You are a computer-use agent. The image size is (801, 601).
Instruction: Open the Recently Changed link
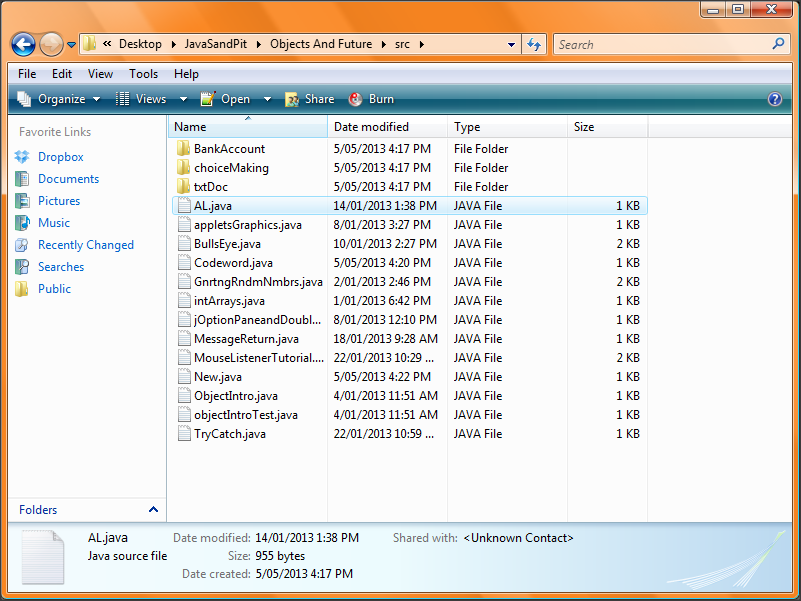point(85,245)
